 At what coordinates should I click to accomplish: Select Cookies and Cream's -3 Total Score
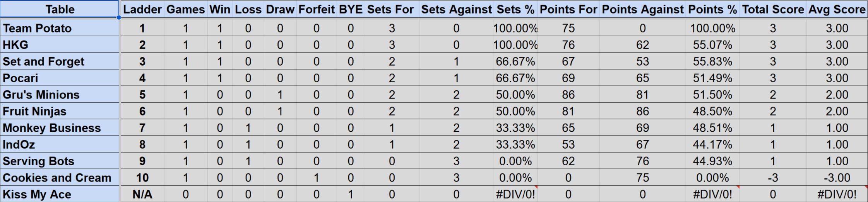coord(772,178)
